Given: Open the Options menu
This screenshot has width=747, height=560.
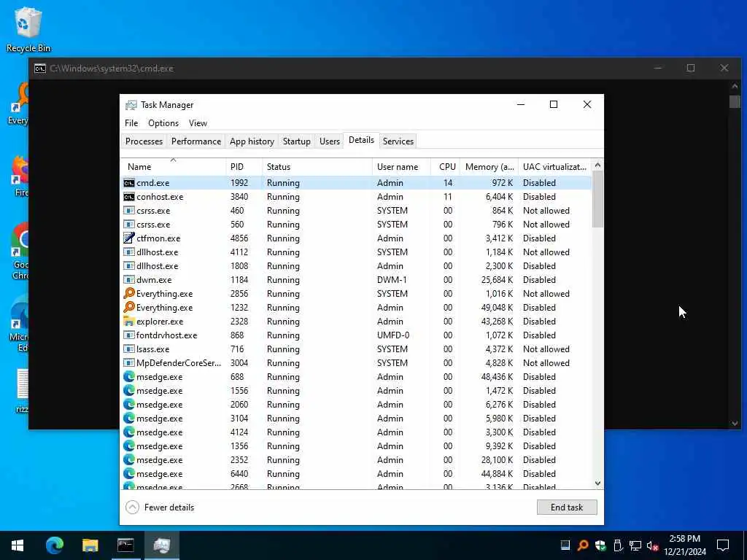Looking at the screenshot, I should click(163, 122).
